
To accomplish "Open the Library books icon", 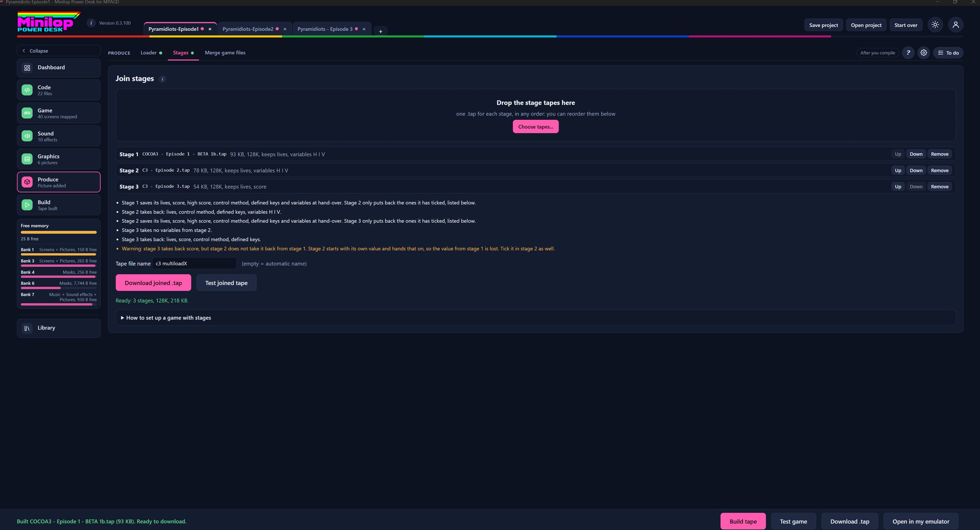I will (27, 328).
